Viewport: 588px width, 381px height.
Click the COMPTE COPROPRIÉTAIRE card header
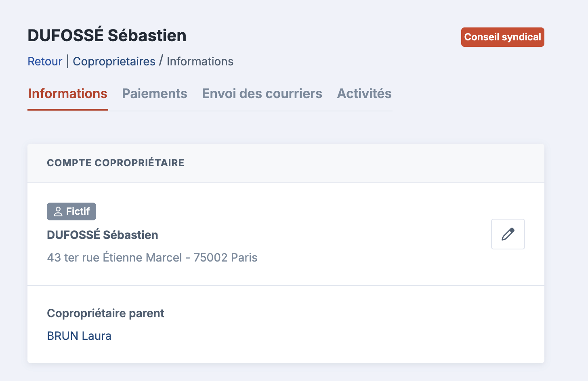pos(115,163)
